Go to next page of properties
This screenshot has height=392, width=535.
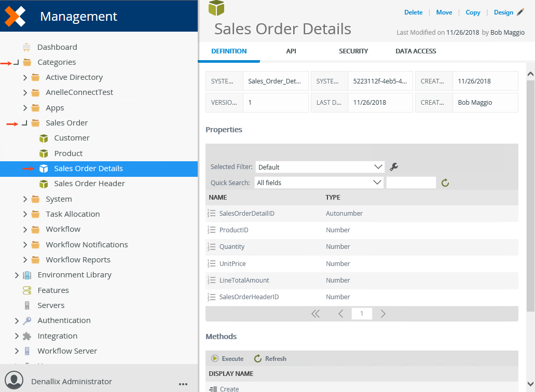pyautogui.click(x=383, y=313)
